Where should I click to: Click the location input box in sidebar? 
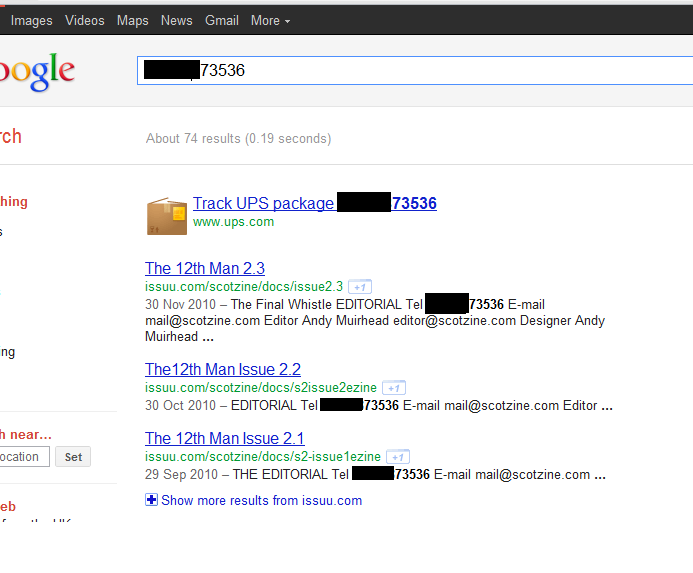pyautogui.click(x=24, y=457)
